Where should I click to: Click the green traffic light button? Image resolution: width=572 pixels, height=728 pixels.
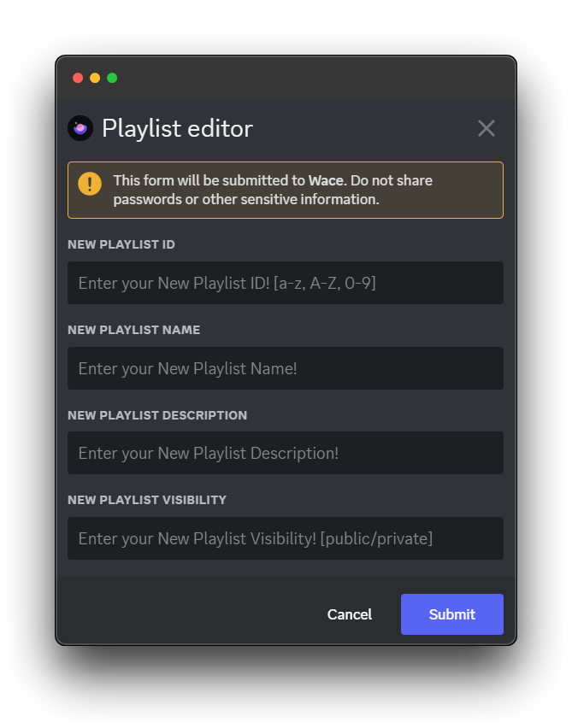click(112, 78)
